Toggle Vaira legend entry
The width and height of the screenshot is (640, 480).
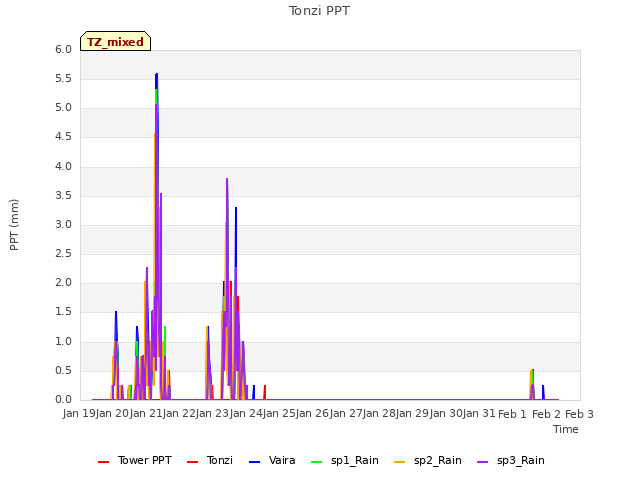pyautogui.click(x=272, y=460)
